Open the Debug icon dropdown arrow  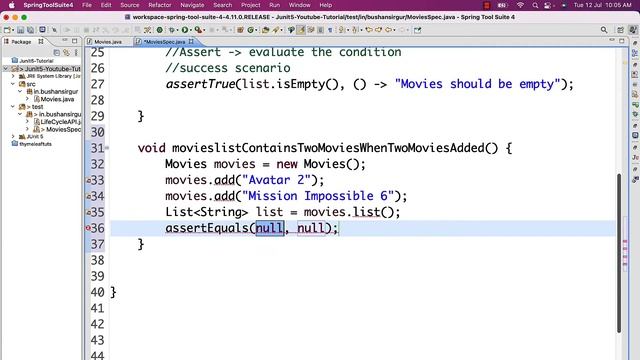(177, 30)
